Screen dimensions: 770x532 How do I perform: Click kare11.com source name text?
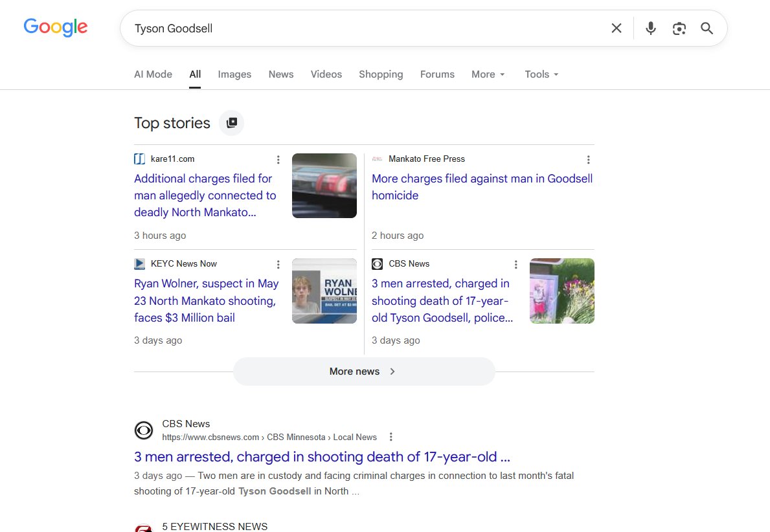[172, 159]
